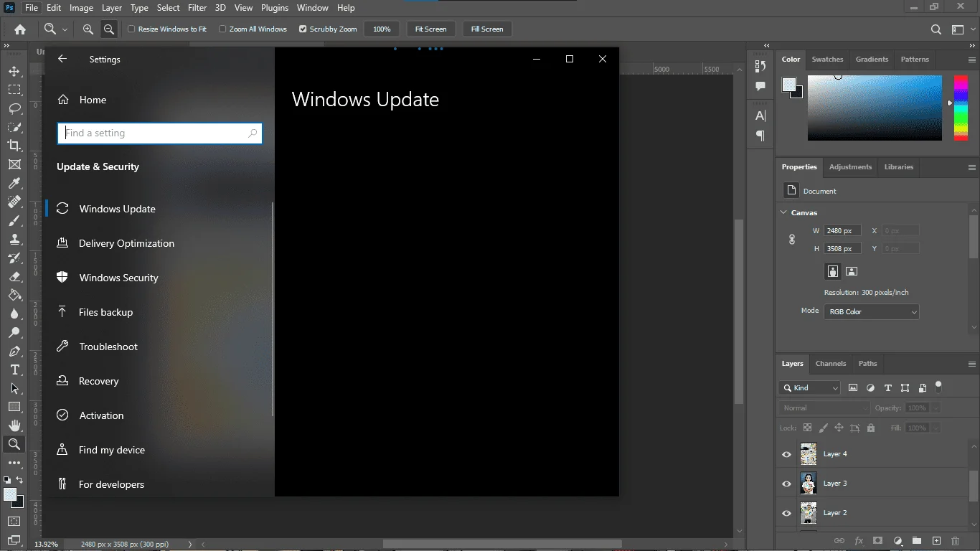Select the Move tool
The image size is (980, 551).
[x=14, y=71]
